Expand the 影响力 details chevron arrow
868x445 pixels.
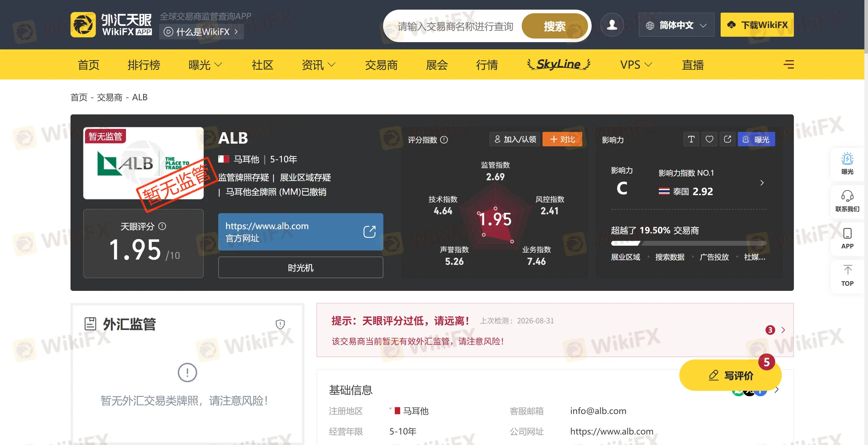click(x=762, y=183)
